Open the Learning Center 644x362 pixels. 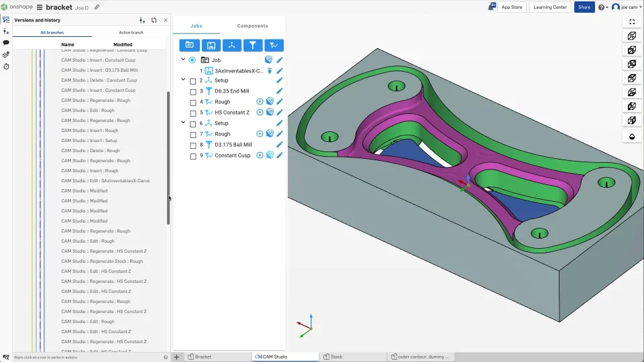pos(550,7)
